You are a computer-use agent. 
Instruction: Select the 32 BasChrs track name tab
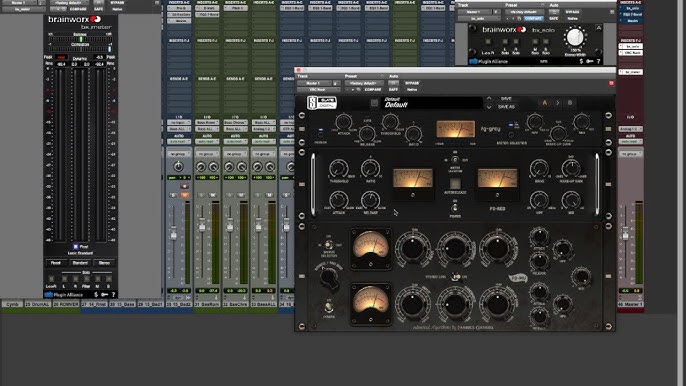[x=235, y=304]
